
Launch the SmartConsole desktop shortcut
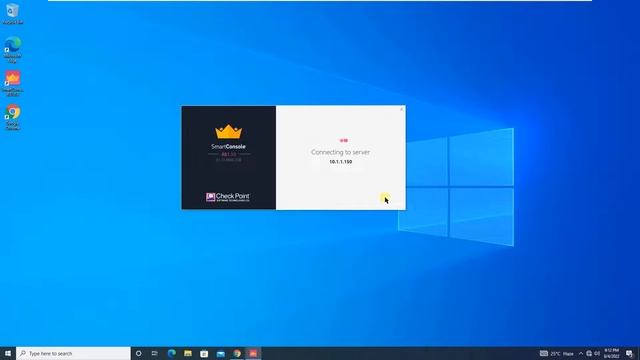point(13,83)
